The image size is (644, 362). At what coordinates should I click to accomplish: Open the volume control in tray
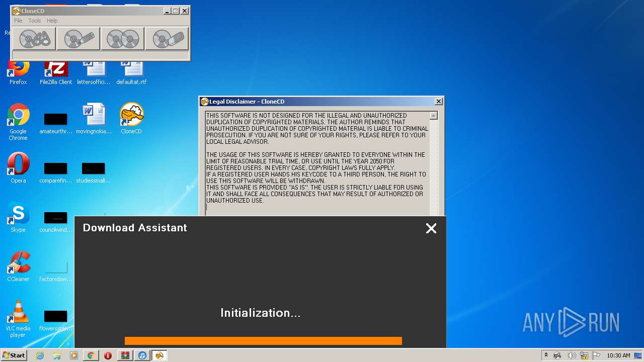click(572, 355)
